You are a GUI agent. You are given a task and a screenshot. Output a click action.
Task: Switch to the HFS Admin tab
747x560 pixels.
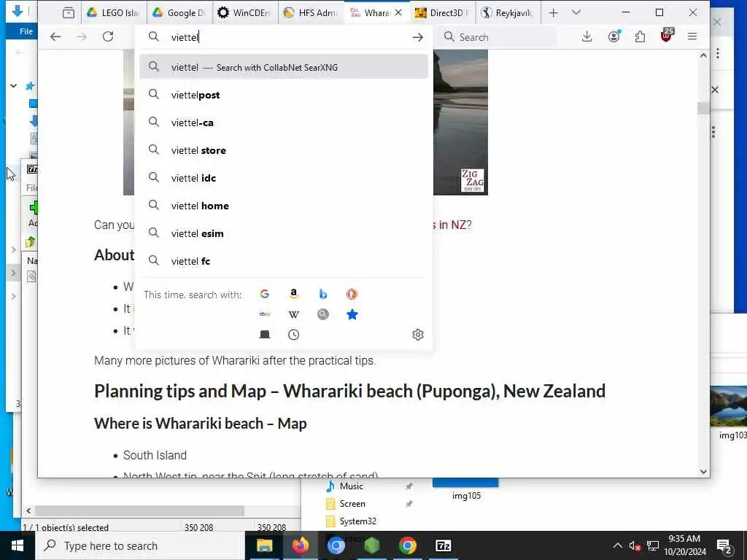tap(310, 13)
